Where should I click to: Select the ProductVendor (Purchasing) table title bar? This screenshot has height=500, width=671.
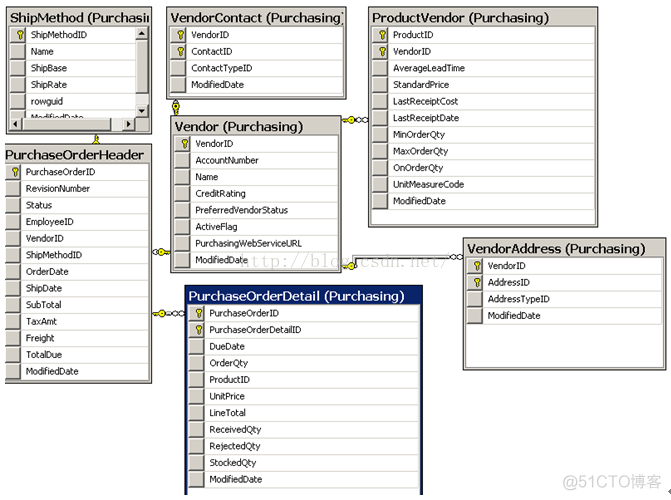(483, 18)
